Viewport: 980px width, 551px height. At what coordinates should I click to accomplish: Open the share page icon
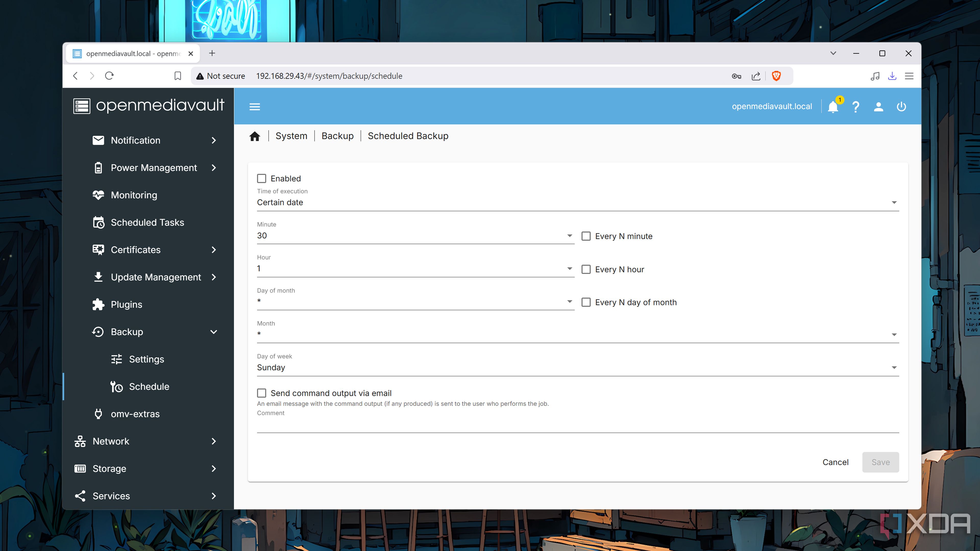[756, 76]
